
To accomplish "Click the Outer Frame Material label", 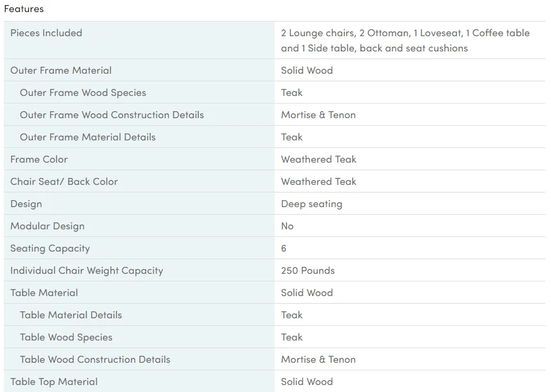I will tap(61, 71).
